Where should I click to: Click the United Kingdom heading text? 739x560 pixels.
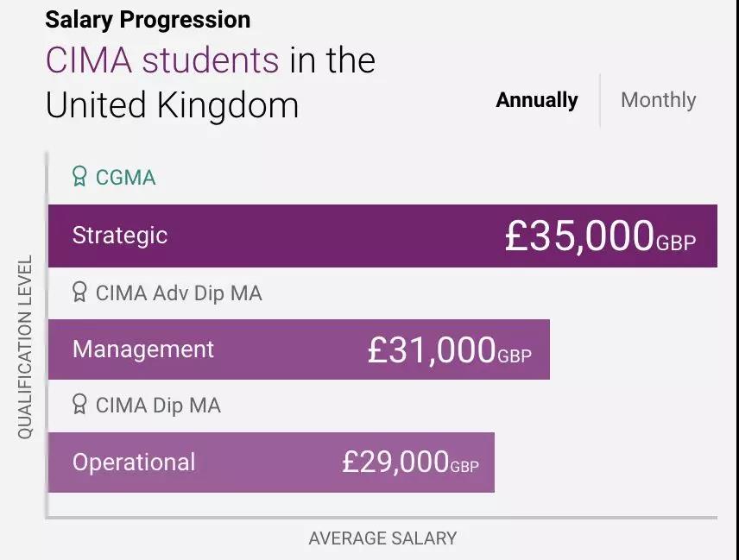pos(172,106)
